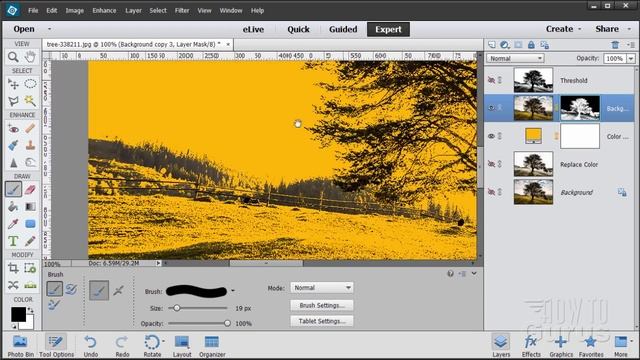This screenshot has height=360, width=640.
Task: Select the Spot Healing Brush tool
Action: pos(30,129)
